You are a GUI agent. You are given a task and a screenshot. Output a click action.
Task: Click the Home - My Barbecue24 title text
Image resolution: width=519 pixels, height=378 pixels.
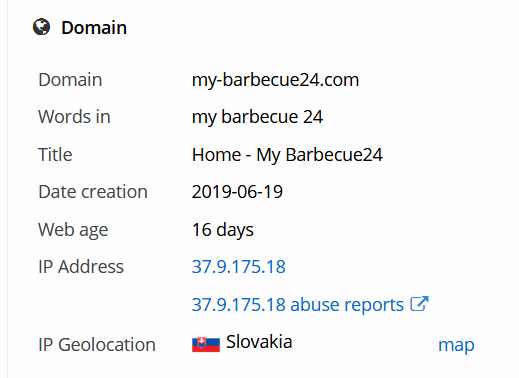pos(287,155)
